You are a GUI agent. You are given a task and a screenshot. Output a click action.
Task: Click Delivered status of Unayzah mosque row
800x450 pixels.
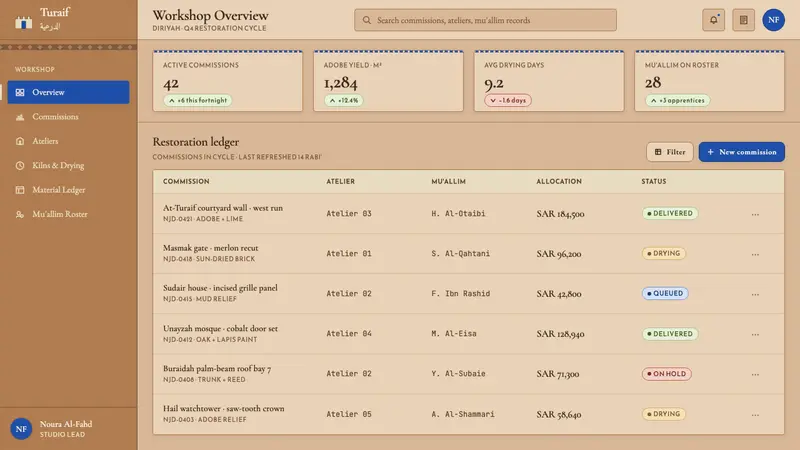point(670,334)
